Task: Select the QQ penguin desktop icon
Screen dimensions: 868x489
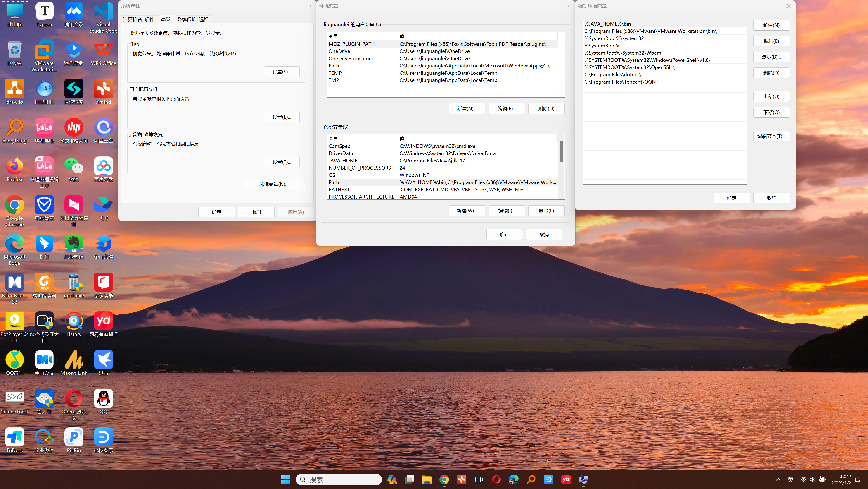Action: 103,402
